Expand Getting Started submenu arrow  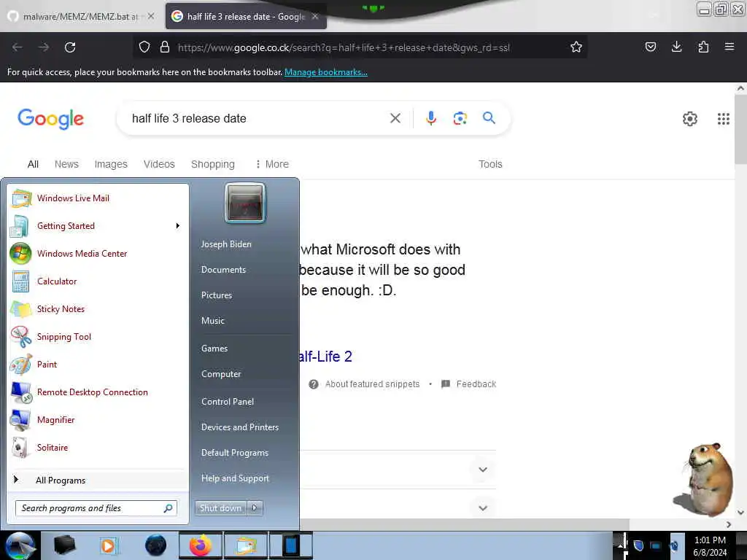click(178, 226)
